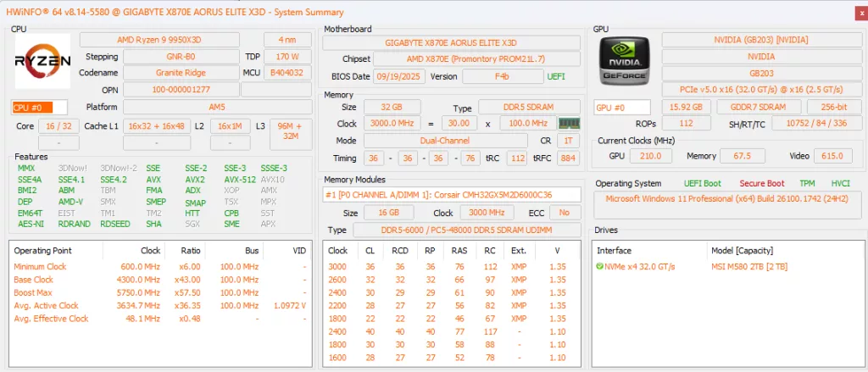Click the 16 GB module size field
Image resolution: width=868 pixels, height=372 pixels.
click(x=388, y=213)
